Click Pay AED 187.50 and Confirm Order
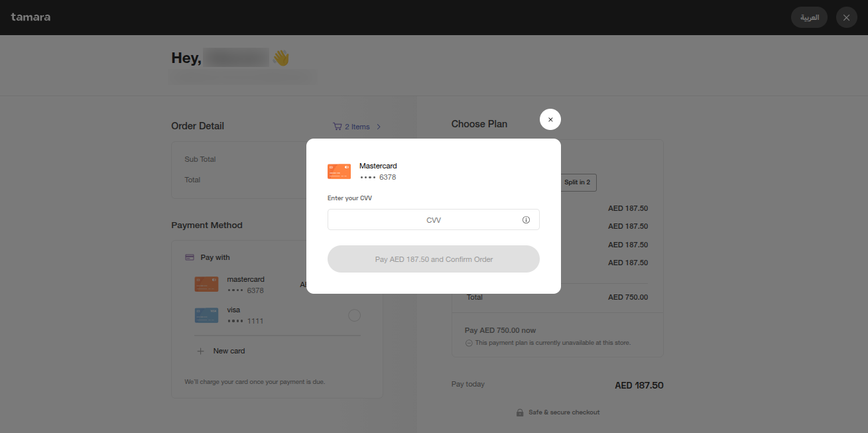Screen dimensions: 868x433 tap(433, 259)
